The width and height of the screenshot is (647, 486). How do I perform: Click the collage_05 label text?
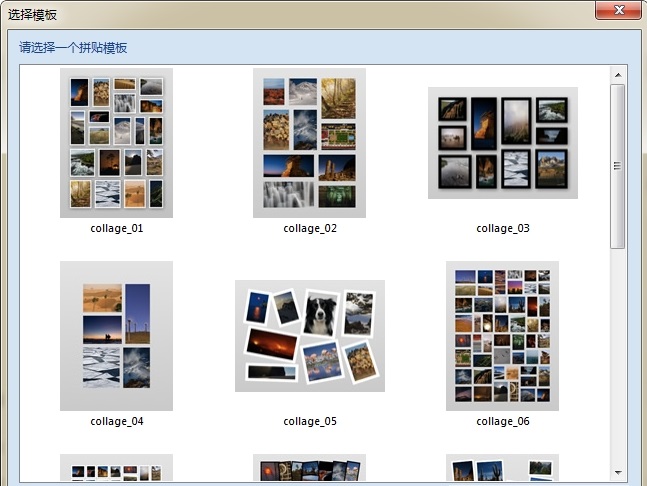coord(310,422)
